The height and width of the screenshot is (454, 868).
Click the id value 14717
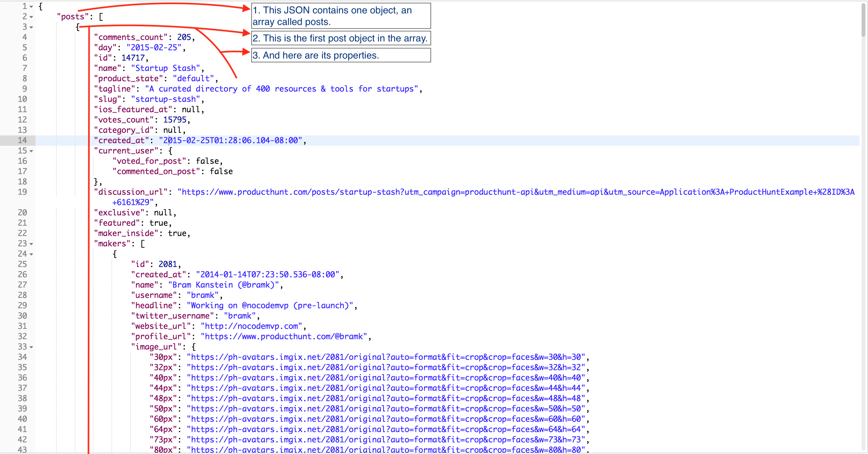click(x=133, y=58)
